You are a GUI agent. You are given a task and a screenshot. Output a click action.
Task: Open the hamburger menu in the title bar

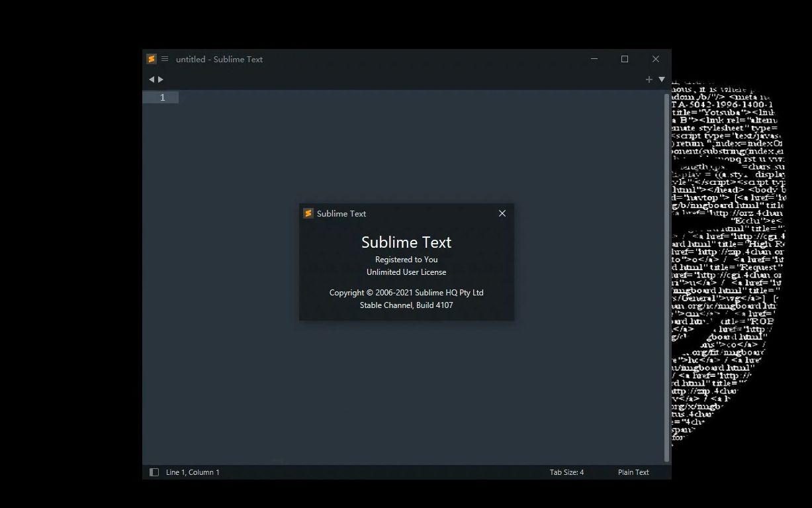click(x=165, y=59)
